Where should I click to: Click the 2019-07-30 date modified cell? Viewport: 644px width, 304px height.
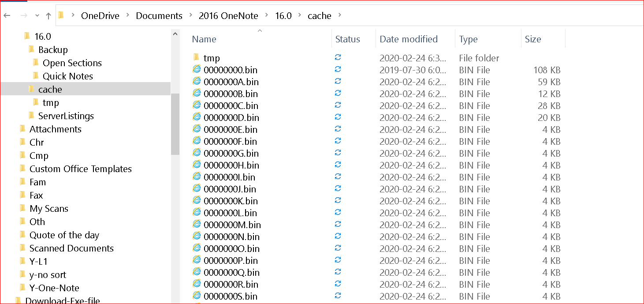[x=413, y=70]
